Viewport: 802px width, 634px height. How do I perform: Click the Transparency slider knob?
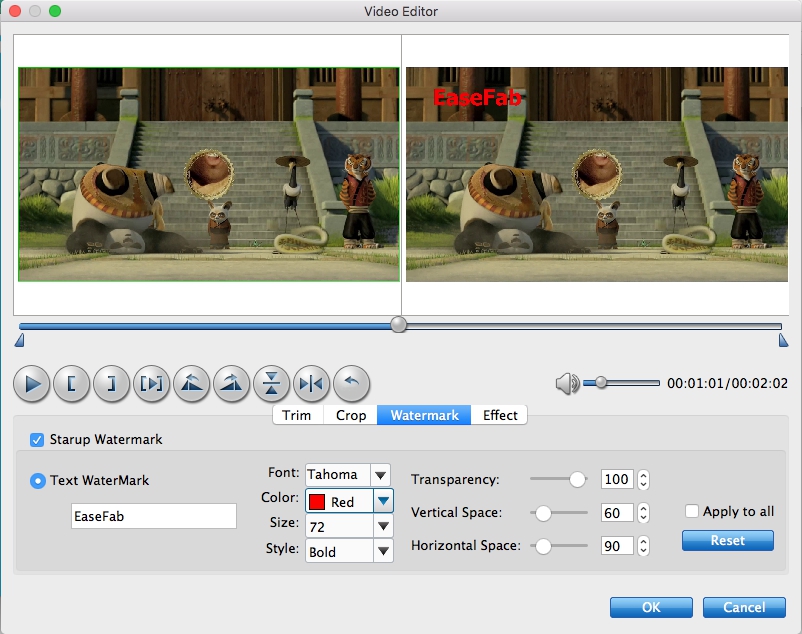[x=577, y=480]
